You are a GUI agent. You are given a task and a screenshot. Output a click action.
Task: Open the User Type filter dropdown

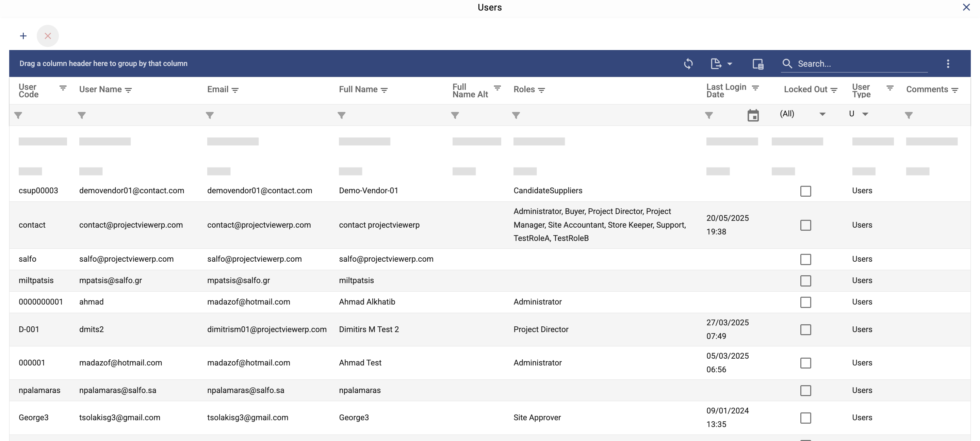click(x=865, y=114)
